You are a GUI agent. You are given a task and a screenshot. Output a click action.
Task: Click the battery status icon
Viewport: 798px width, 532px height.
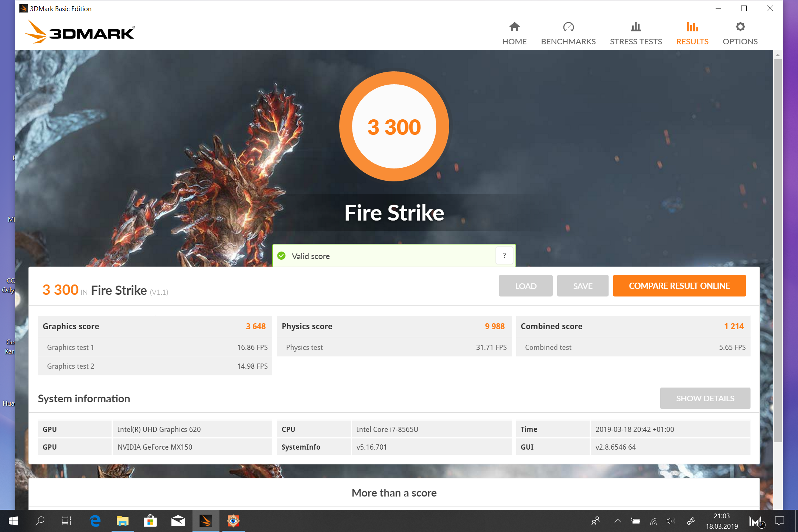635,521
